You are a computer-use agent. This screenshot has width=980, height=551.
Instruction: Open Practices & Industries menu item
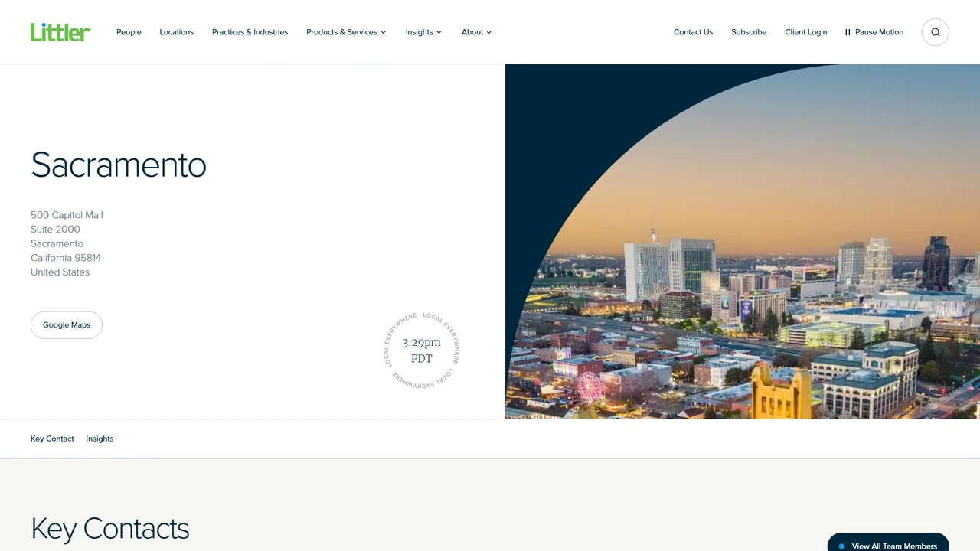250,32
